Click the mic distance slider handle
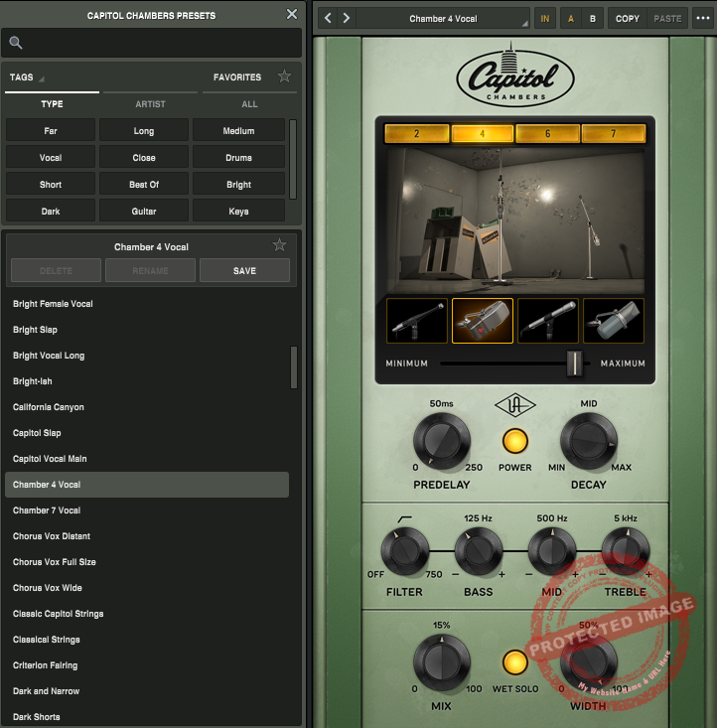The width and height of the screenshot is (717, 728). (x=574, y=364)
